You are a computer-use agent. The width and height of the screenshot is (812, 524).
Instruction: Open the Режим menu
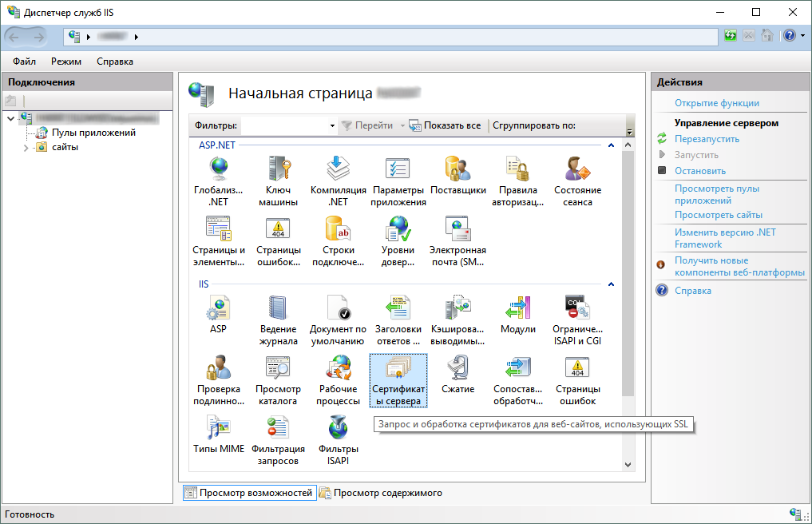click(66, 62)
